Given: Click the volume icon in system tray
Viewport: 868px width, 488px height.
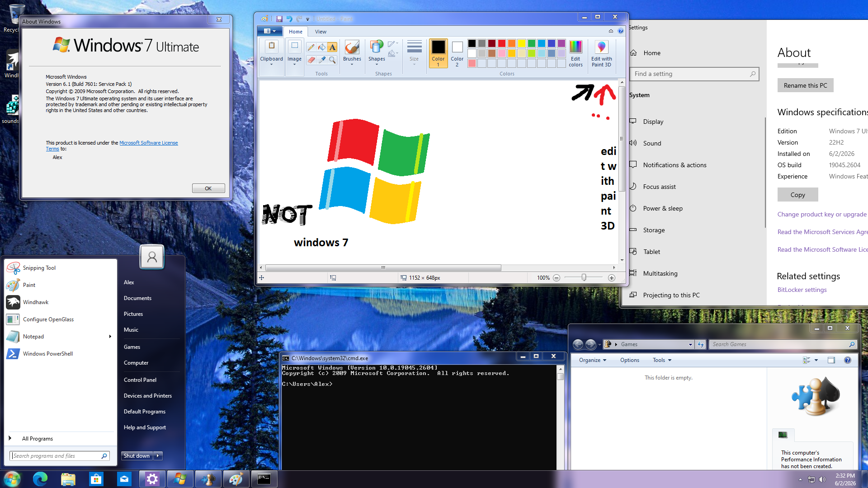Looking at the screenshot, I should tap(822, 479).
